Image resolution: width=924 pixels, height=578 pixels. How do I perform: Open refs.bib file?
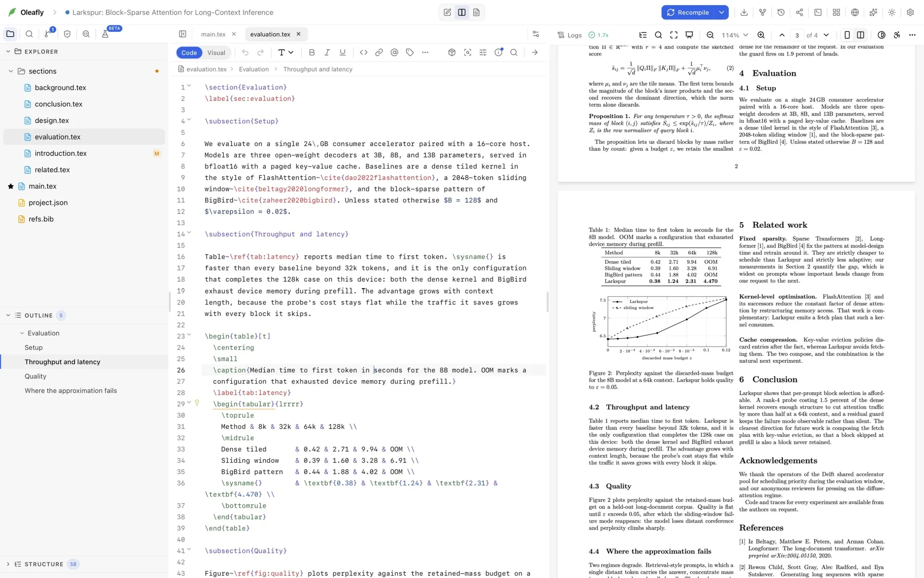point(41,219)
